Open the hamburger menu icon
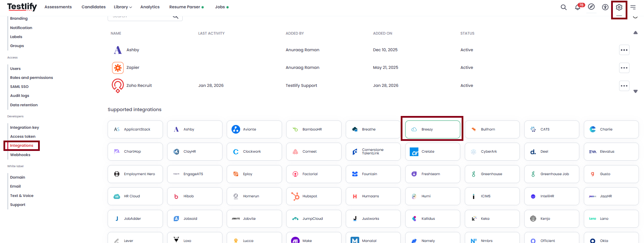Image resolution: width=644 pixels, height=243 pixels. coord(633,7)
